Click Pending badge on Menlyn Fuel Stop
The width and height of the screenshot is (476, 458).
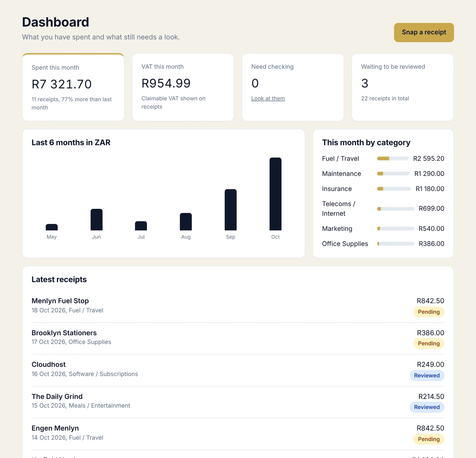pyautogui.click(x=429, y=312)
